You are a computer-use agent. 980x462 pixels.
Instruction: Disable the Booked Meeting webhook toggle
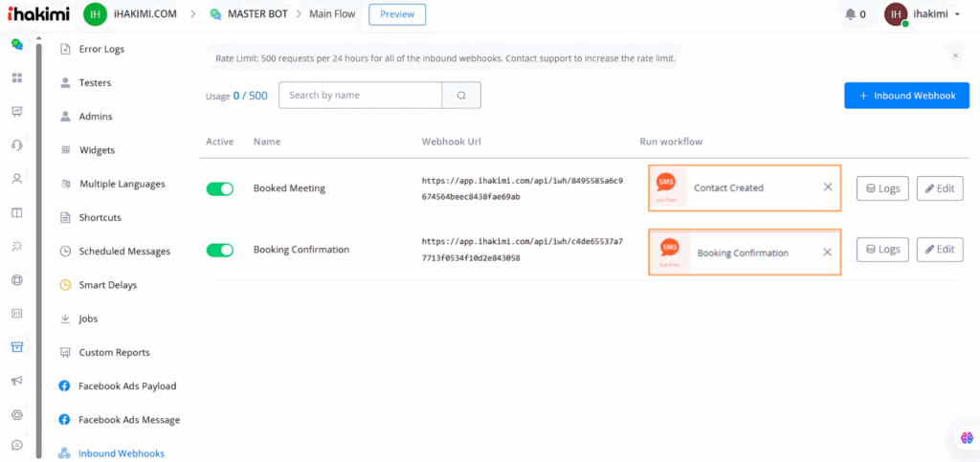(x=220, y=189)
